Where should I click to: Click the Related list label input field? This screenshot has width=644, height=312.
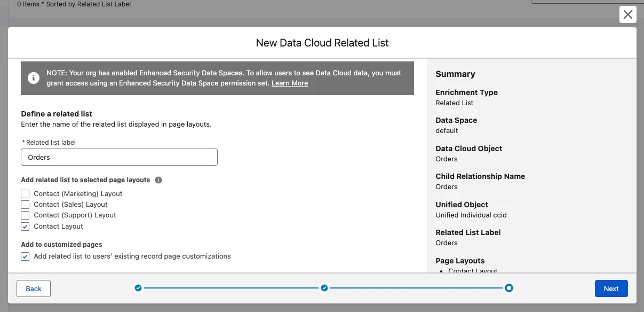coord(119,157)
